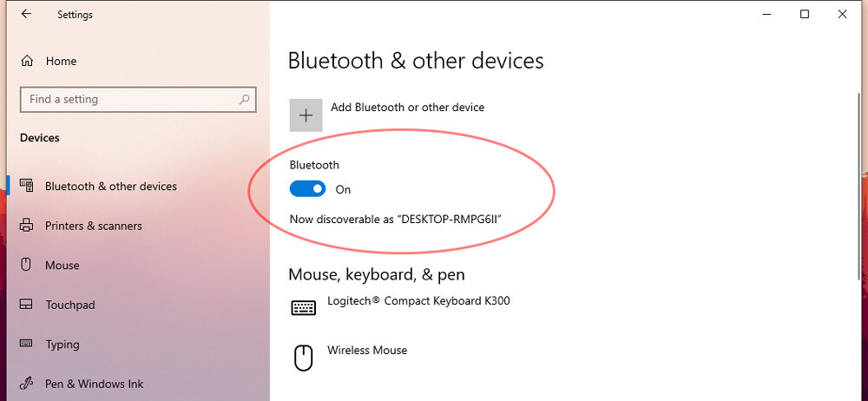868x401 pixels.
Task: Maximize the Settings window
Action: (805, 15)
